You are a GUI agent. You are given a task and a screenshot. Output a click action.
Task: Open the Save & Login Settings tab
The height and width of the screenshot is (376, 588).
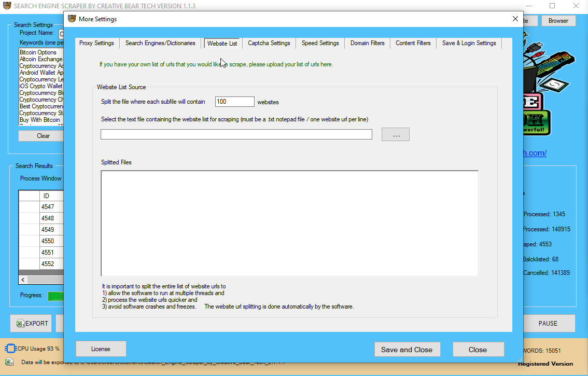[468, 44]
